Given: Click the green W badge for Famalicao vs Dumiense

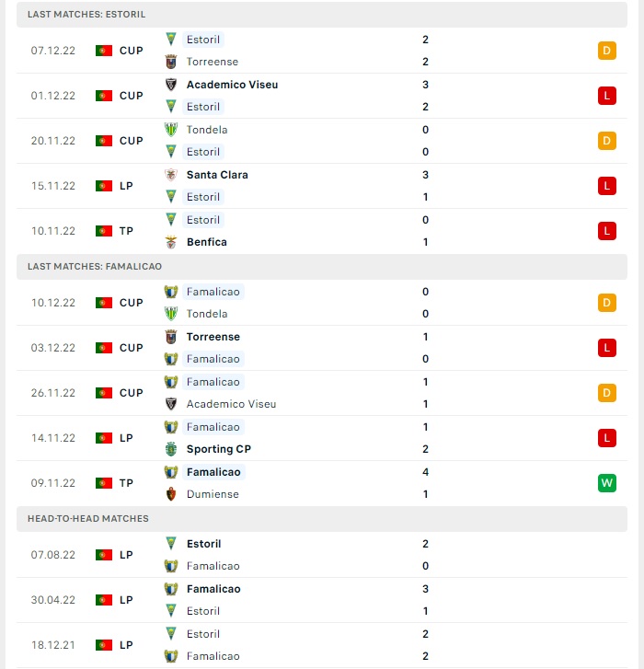Looking at the screenshot, I should (x=607, y=483).
